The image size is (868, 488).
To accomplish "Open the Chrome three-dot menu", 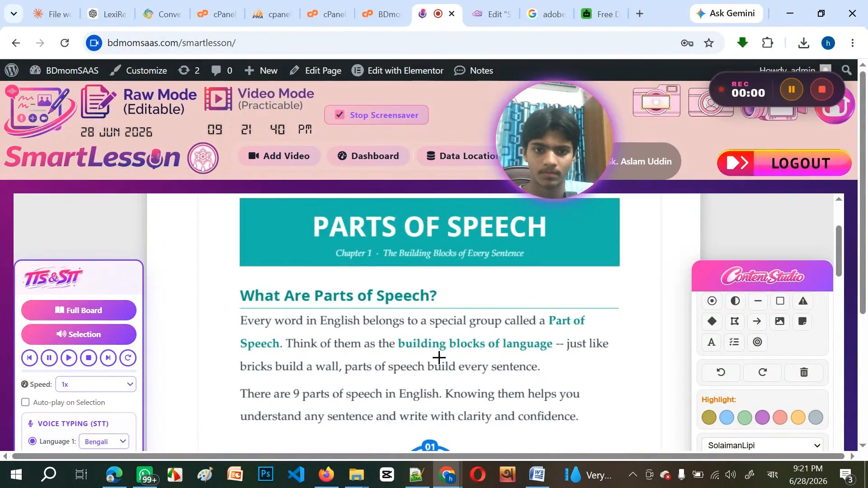I will coord(852,43).
